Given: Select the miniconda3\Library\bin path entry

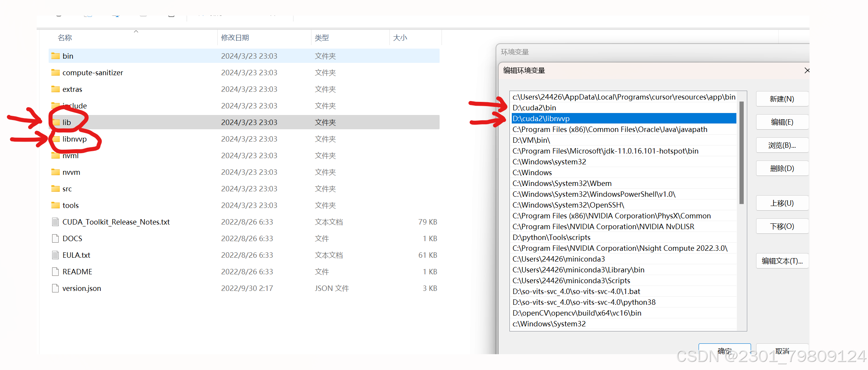Looking at the screenshot, I should 624,270.
